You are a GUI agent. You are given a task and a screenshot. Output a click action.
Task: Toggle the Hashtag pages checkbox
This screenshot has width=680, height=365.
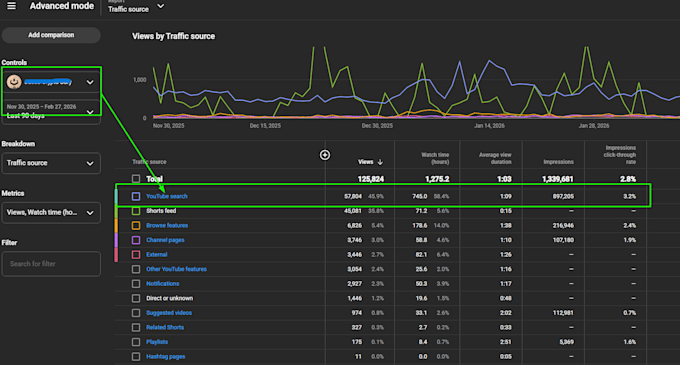136,357
